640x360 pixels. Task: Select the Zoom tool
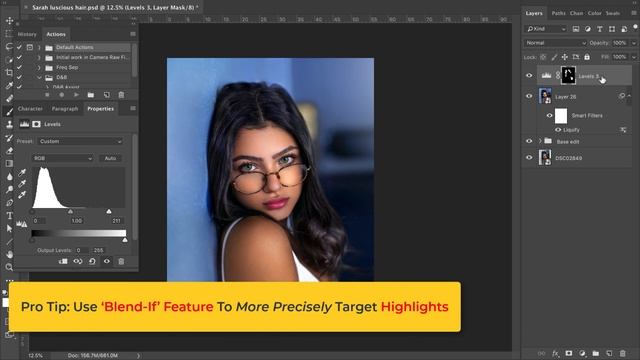pyautogui.click(x=9, y=267)
